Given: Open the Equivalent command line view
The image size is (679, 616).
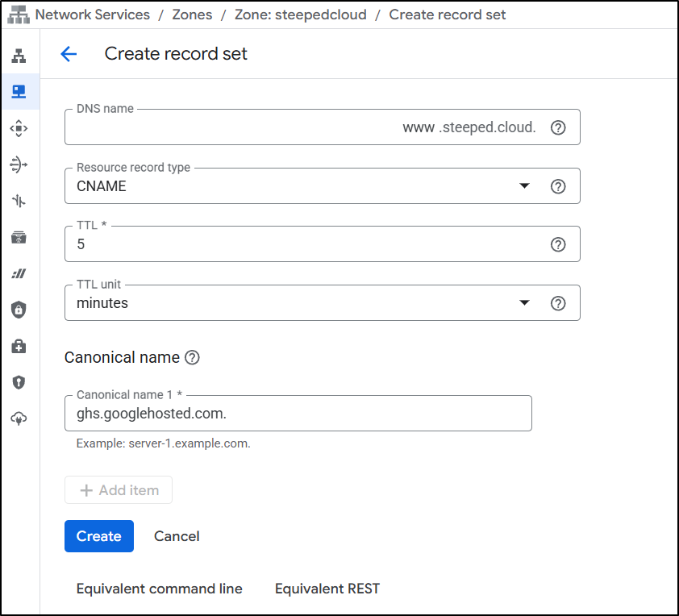Looking at the screenshot, I should point(159,589).
